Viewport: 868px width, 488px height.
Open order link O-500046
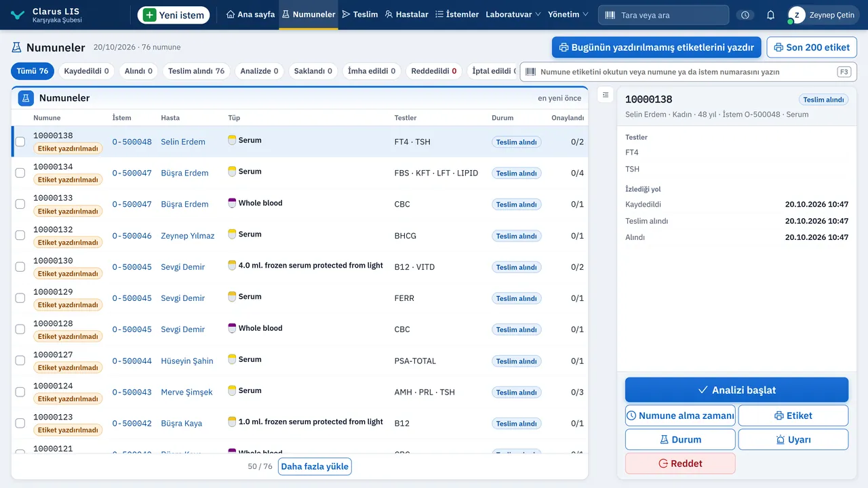[132, 236]
